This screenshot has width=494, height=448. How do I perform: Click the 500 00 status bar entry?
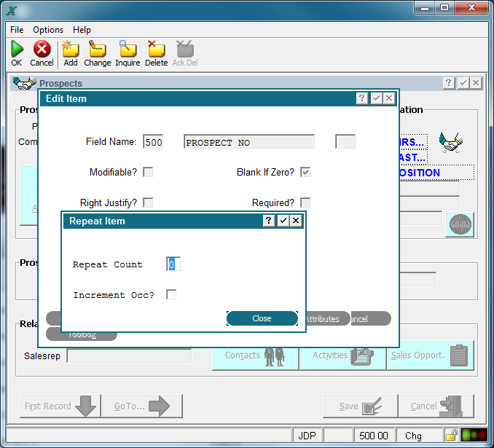pos(374,436)
